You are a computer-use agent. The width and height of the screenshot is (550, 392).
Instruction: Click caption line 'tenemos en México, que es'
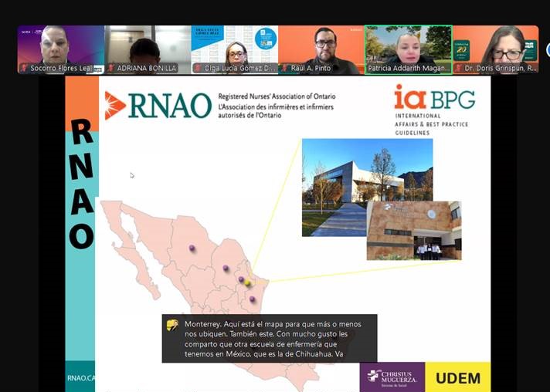pyautogui.click(x=263, y=354)
